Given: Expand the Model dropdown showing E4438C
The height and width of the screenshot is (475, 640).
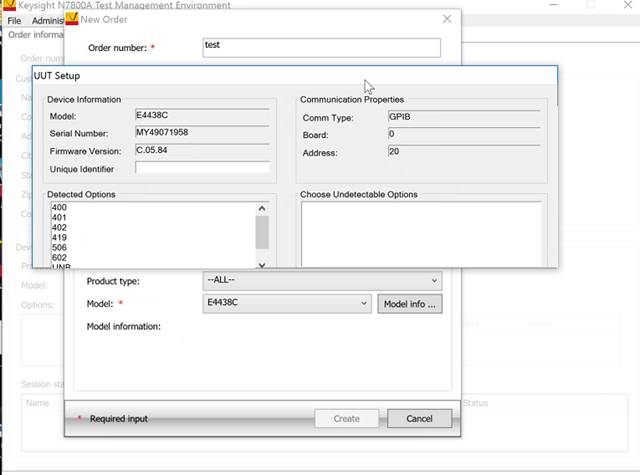Looking at the screenshot, I should coord(286,304).
